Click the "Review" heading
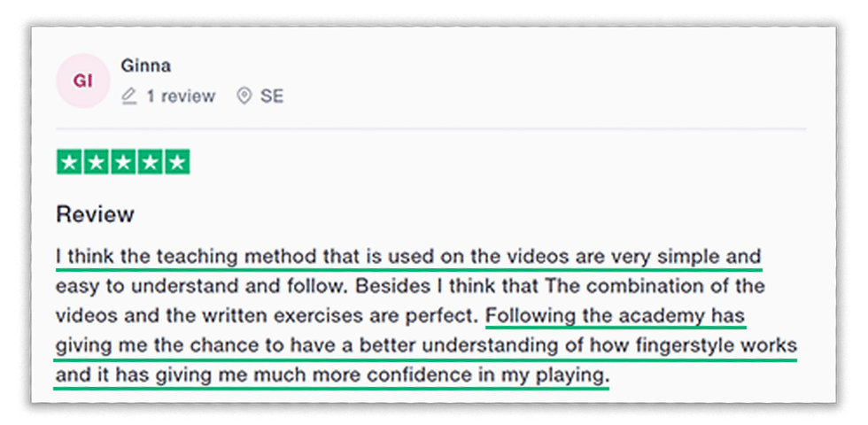This screenshot has width=868, height=425. (x=95, y=214)
